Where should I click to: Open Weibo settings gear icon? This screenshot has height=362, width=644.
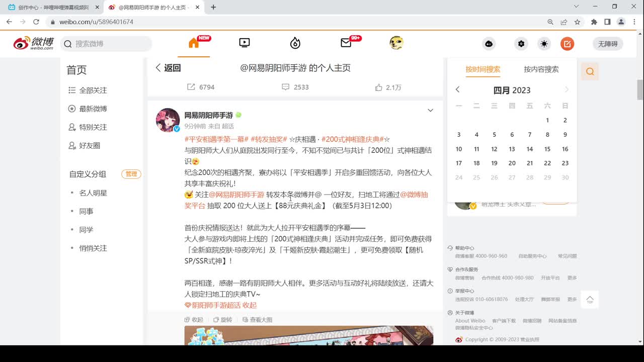[521, 44]
